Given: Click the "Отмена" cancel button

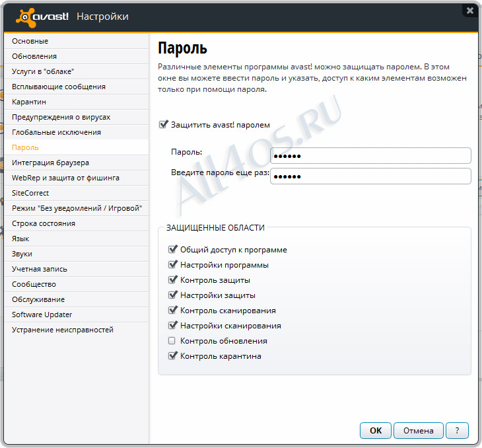Looking at the screenshot, I should pyautogui.click(x=419, y=430).
